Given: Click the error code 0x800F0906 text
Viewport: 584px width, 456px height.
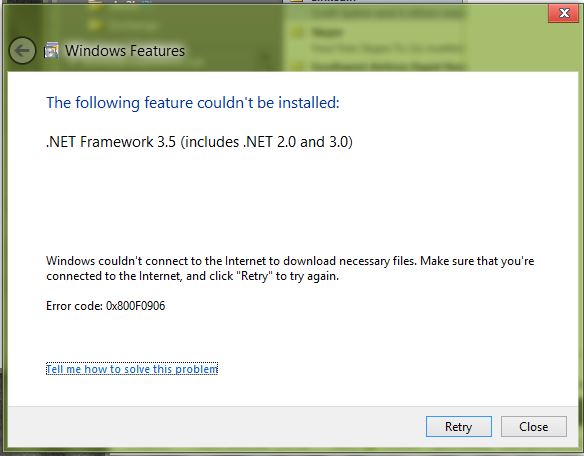Looking at the screenshot, I should pos(136,306).
